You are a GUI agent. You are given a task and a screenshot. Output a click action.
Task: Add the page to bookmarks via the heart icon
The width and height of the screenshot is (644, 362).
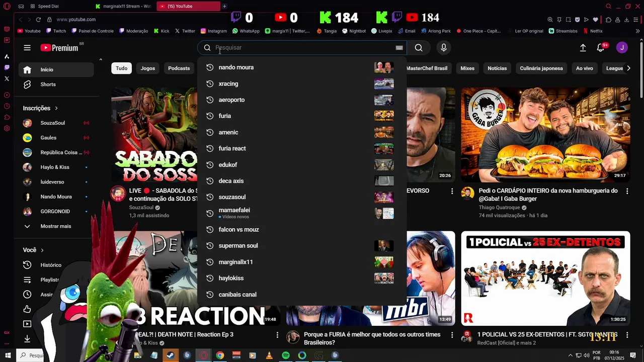coord(596,20)
